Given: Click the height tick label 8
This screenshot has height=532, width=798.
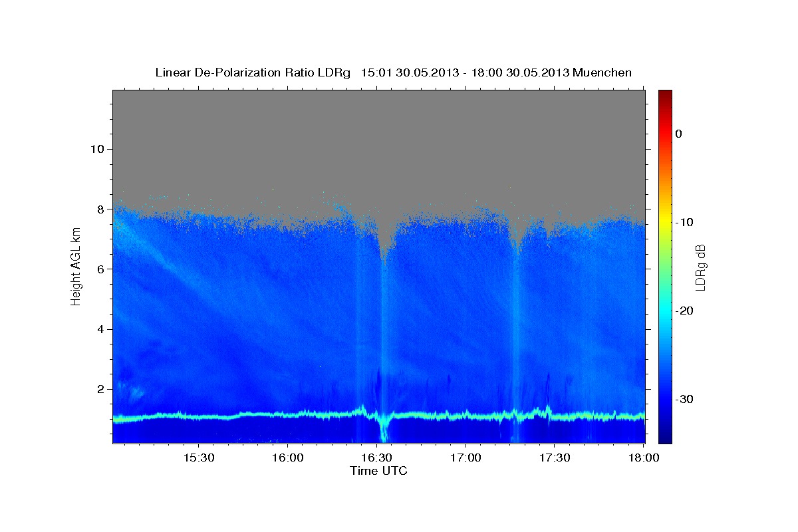Looking at the screenshot, I should pos(102,209).
